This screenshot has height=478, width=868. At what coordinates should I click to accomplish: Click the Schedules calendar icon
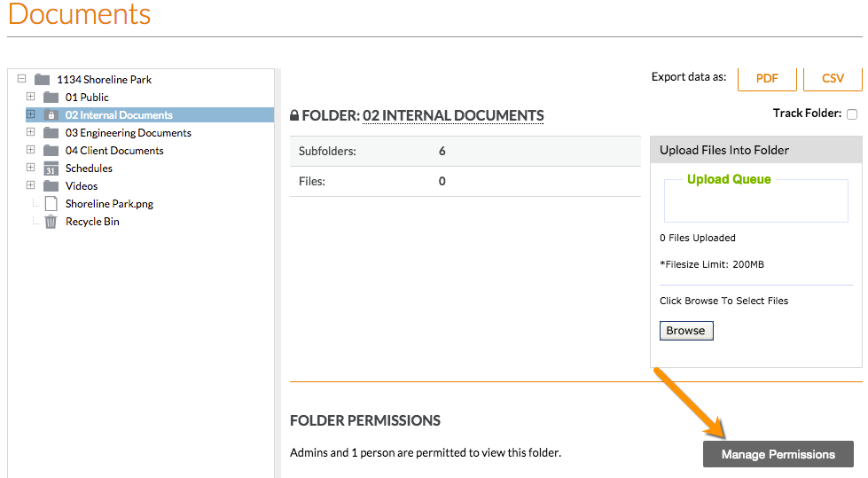(x=51, y=168)
